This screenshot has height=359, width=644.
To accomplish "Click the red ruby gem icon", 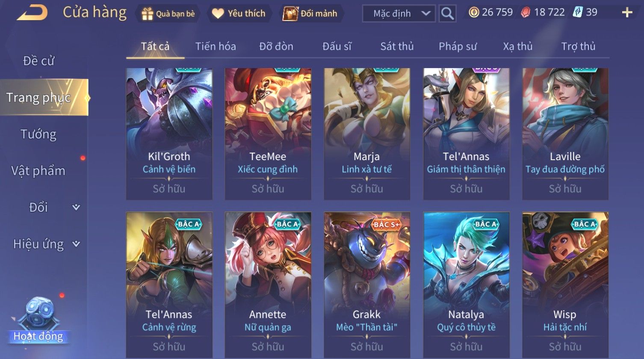I will click(x=526, y=12).
